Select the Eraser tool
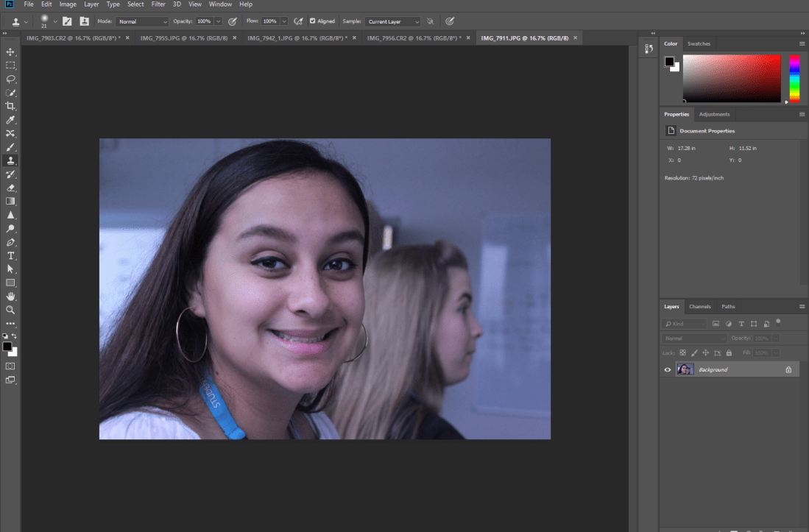Screen dimensions: 809x532 tap(10, 187)
